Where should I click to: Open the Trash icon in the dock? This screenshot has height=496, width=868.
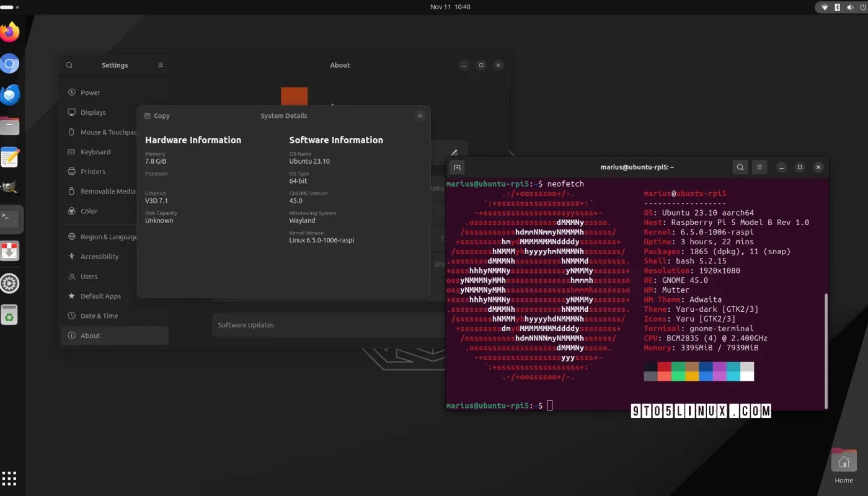click(x=10, y=315)
